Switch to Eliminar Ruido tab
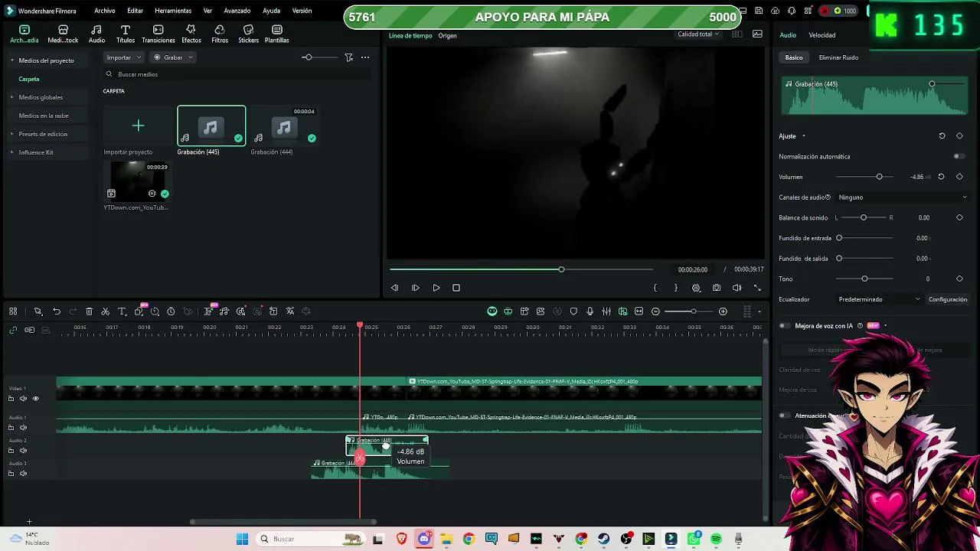Viewport: 980px width, 551px height. pos(838,57)
